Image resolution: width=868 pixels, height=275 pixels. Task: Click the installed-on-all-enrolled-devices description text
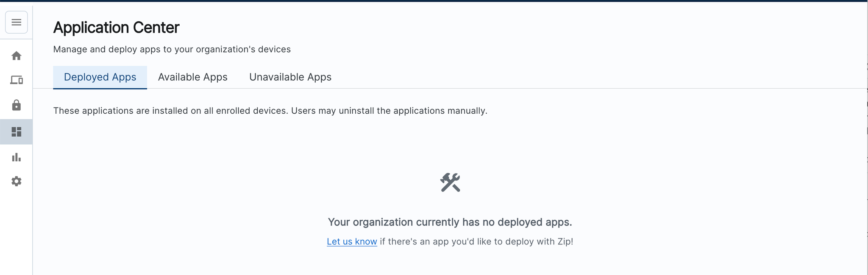[x=270, y=111]
